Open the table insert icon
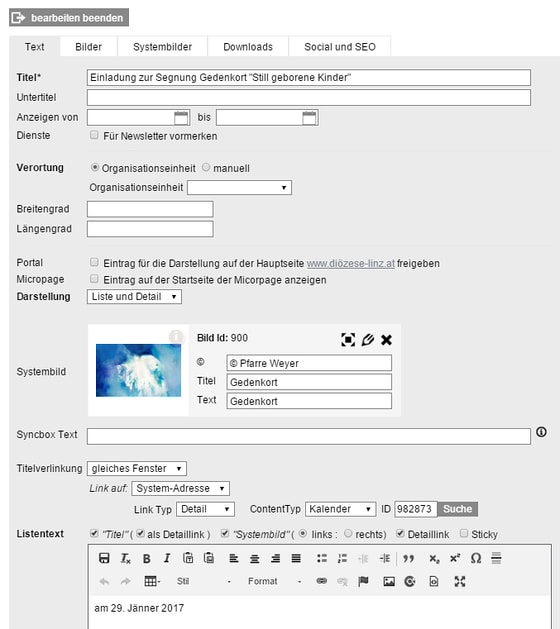 click(x=152, y=581)
